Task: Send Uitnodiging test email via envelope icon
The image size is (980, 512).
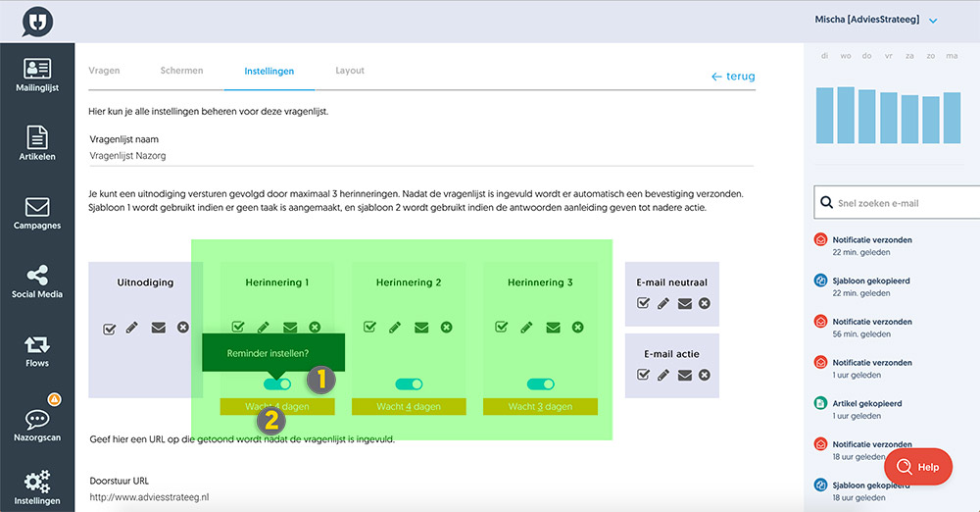Action: click(x=158, y=328)
